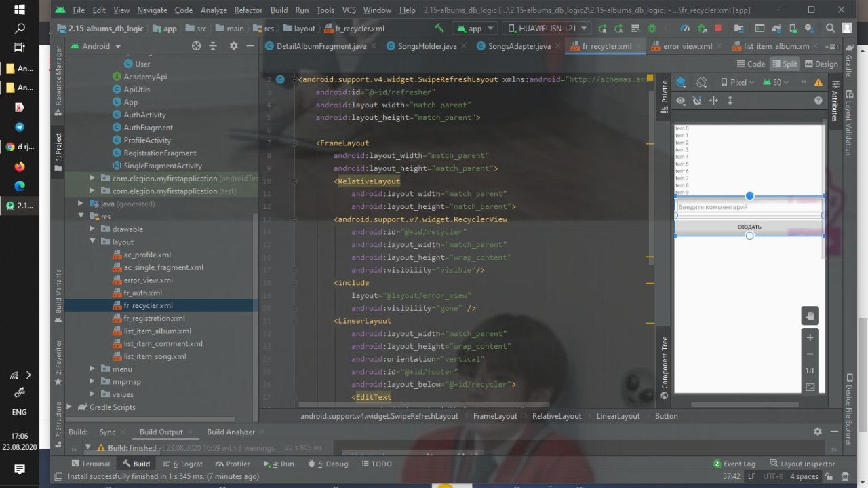Hide the Project panel with the minus icon
This screenshot has height=488, width=868.
250,46
